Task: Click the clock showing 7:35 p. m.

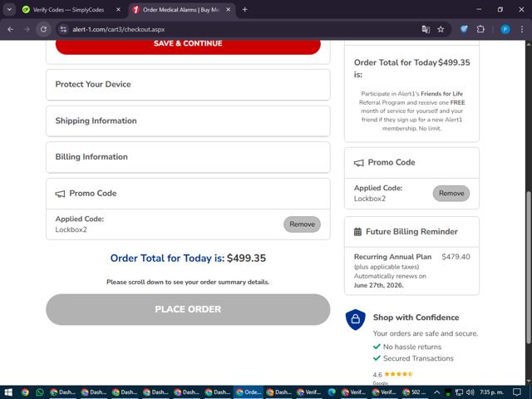Action: pos(492,392)
